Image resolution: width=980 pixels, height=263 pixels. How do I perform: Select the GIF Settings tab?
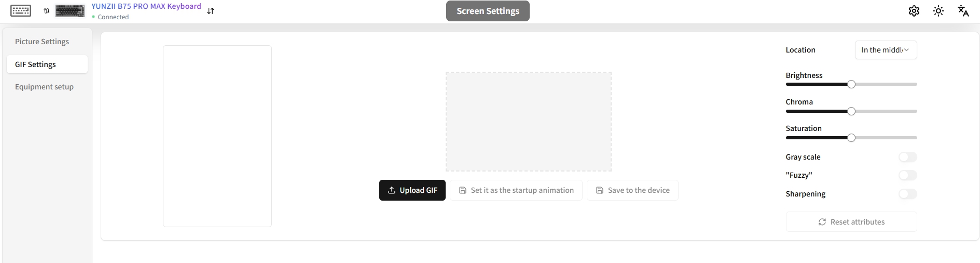(x=47, y=64)
